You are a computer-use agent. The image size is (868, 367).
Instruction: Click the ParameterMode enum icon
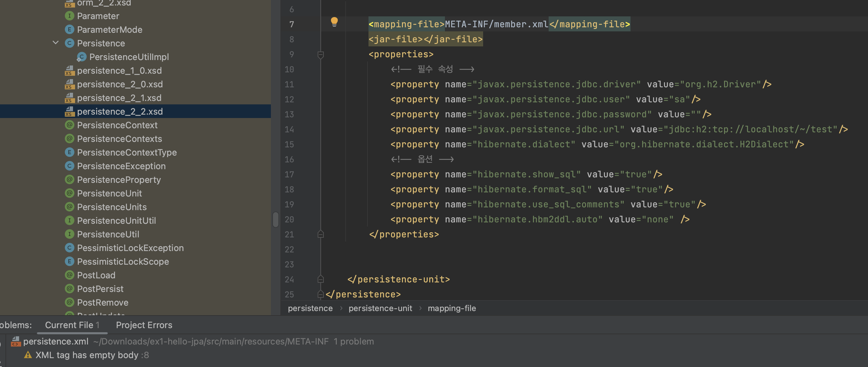point(70,29)
